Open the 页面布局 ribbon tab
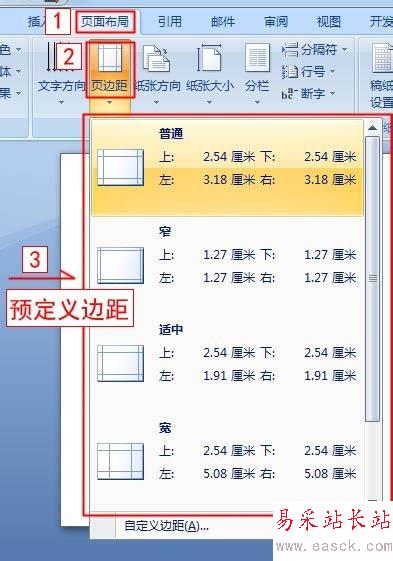The width and height of the screenshot is (393, 561). pyautogui.click(x=105, y=22)
